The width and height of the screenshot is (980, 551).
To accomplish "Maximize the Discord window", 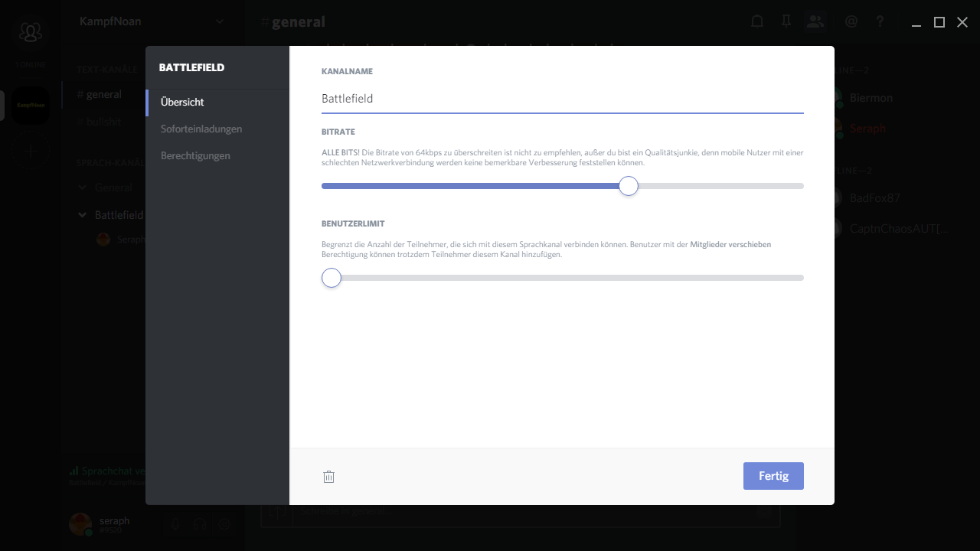I will tap(939, 23).
